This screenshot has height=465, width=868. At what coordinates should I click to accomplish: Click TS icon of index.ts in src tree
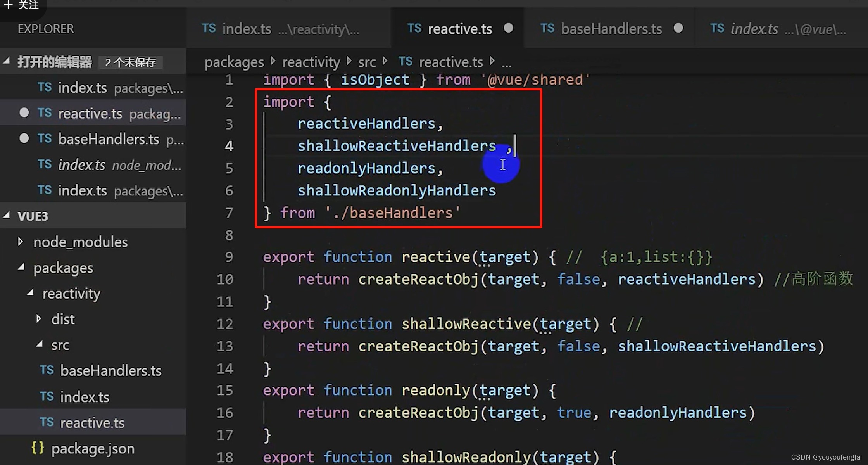click(x=47, y=396)
